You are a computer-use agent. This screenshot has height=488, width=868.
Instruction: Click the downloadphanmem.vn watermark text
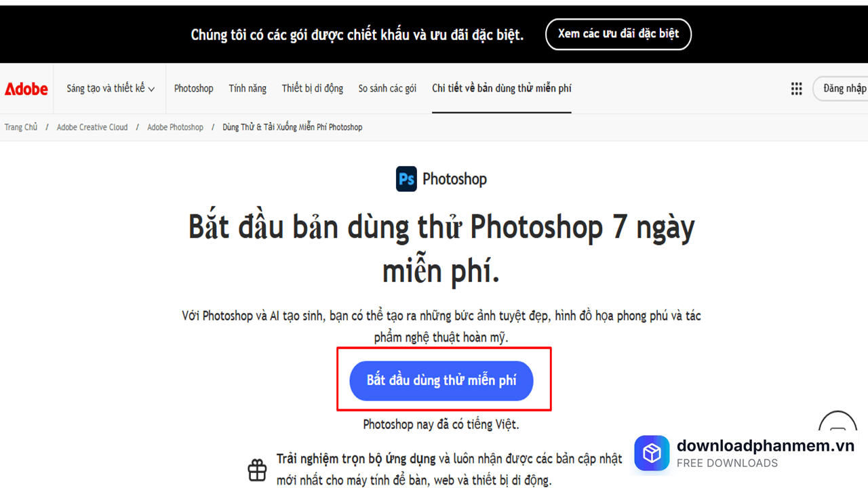tap(766, 445)
